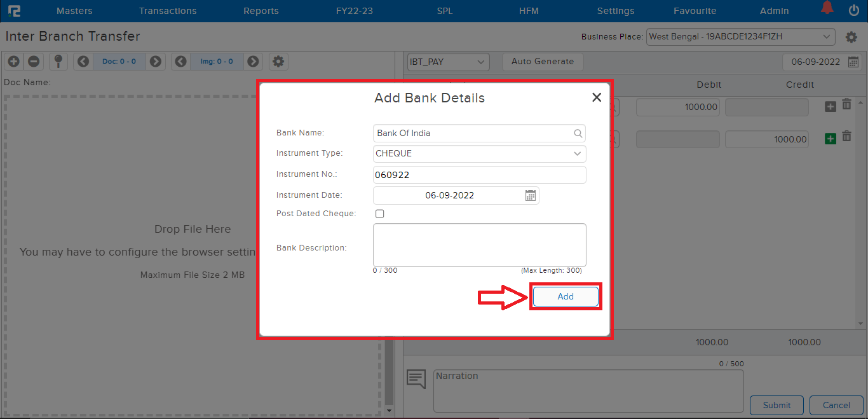Viewport: 868px width, 419px height.
Task: Open the Instrument Date calendar picker
Action: [x=531, y=196]
